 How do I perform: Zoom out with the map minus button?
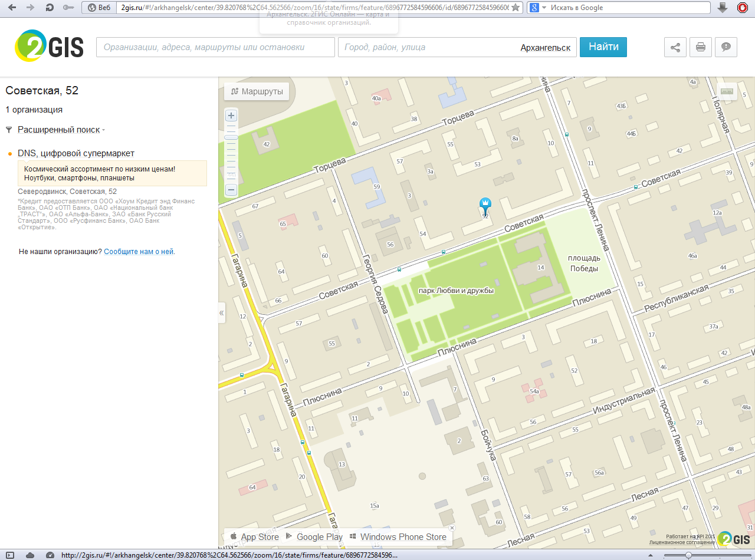coord(231,190)
